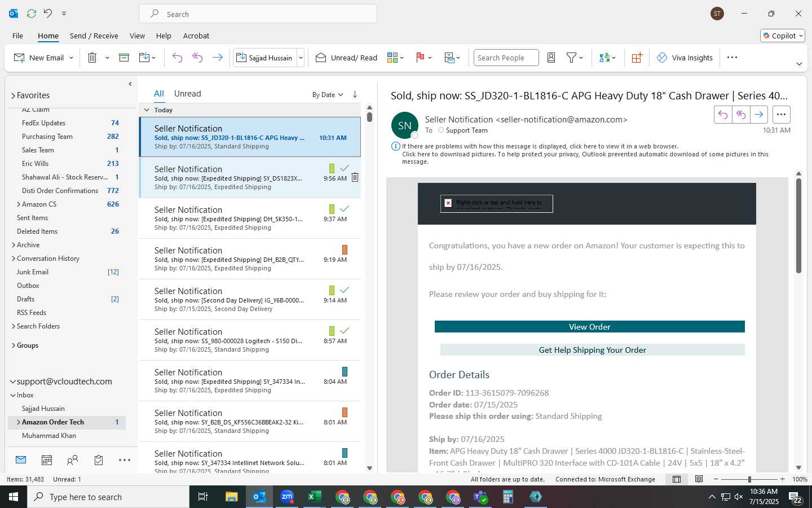Image resolution: width=812 pixels, height=508 pixels.
Task: Click the Forward button in the reading pane
Action: 758,115
